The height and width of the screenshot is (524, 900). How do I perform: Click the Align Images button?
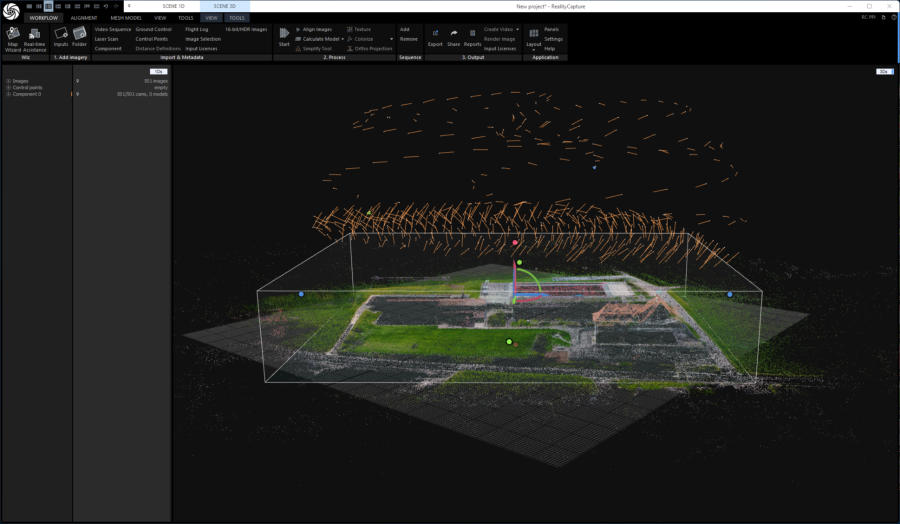point(316,30)
